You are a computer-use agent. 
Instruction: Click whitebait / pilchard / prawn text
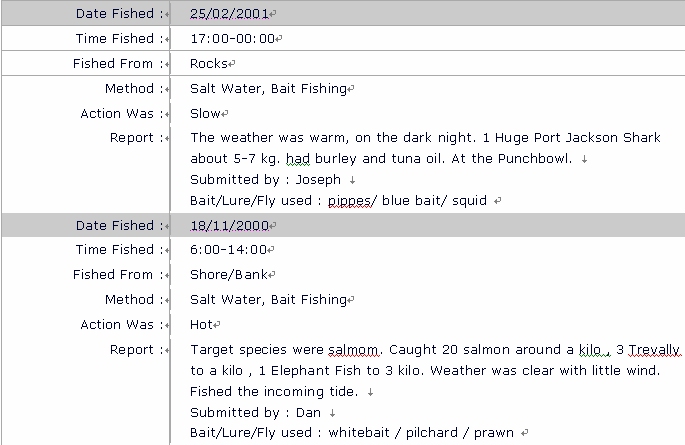pos(421,433)
